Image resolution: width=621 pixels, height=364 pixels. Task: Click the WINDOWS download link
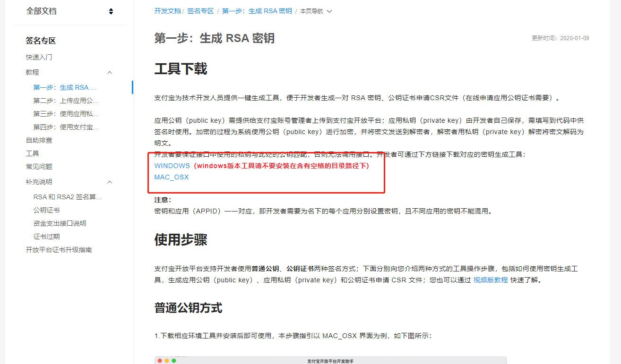pos(172,166)
